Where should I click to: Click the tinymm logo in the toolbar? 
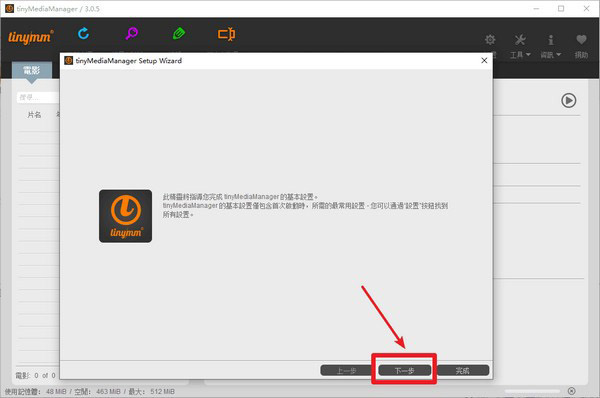31,37
